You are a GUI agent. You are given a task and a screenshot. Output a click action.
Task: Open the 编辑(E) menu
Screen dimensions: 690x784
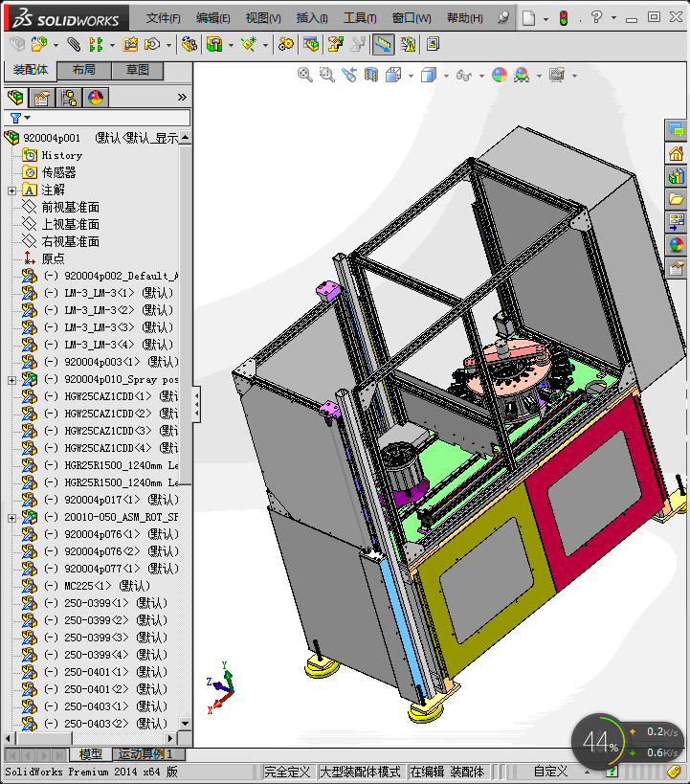click(x=213, y=18)
